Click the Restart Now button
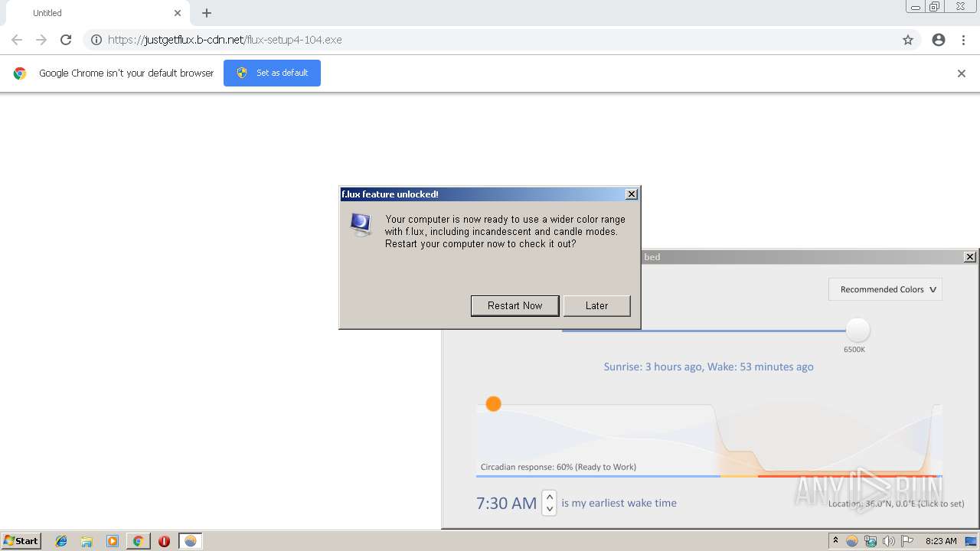The height and width of the screenshot is (551, 980). point(514,305)
